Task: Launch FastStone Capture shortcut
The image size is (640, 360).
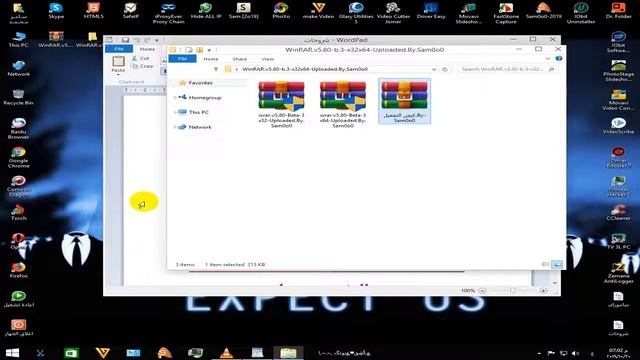Action: pos(506,13)
